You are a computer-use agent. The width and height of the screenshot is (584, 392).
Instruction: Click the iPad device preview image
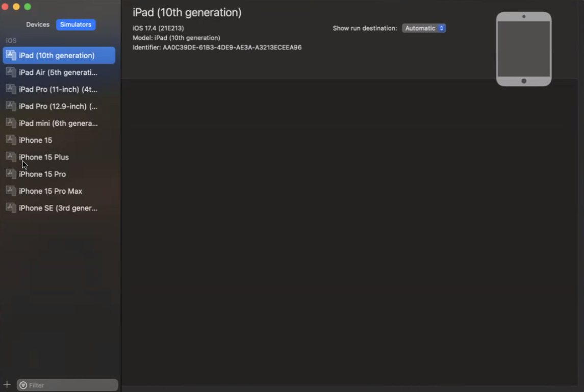click(524, 49)
